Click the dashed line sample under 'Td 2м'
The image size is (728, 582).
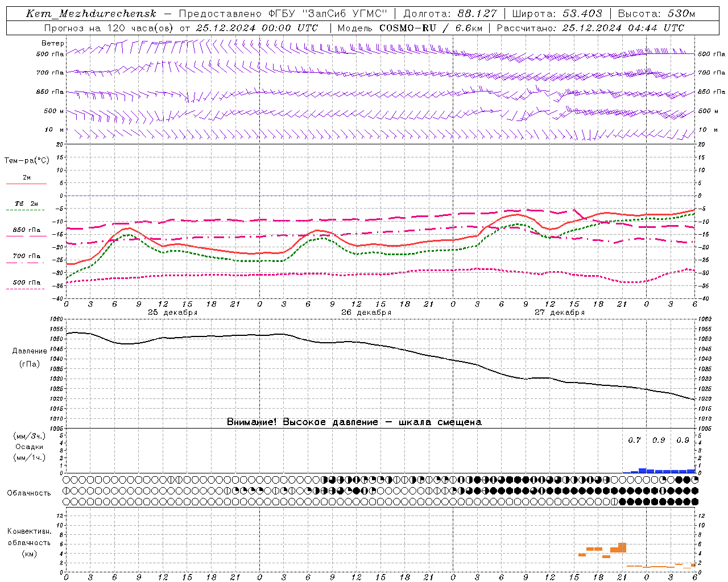click(x=25, y=210)
